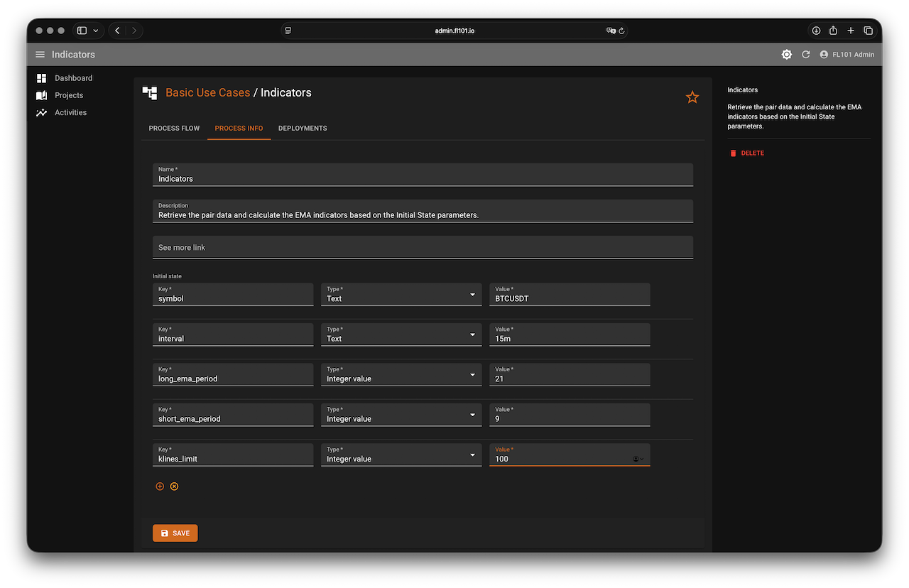Open the Safari downloads icon
The height and width of the screenshot is (588, 909).
pos(816,31)
